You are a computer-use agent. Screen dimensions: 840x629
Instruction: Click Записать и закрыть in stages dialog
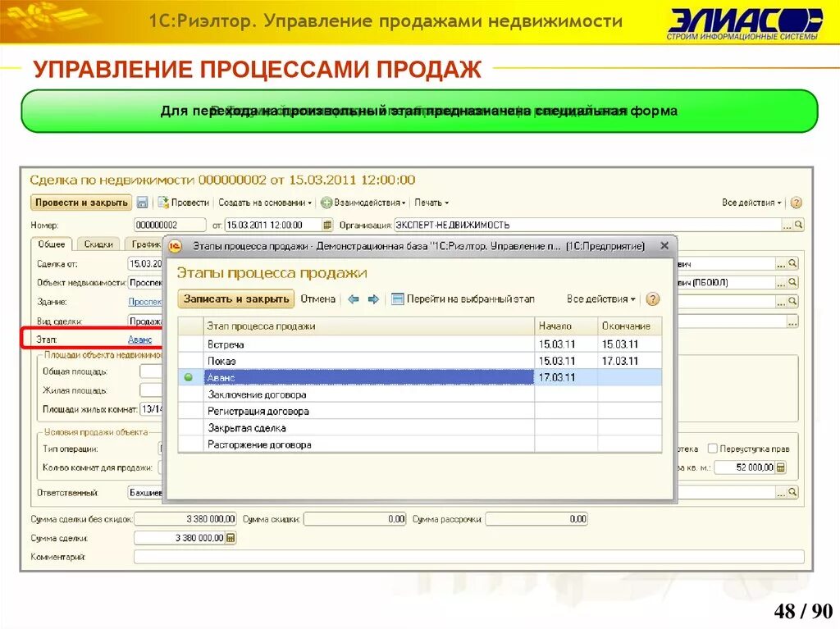coord(236,299)
